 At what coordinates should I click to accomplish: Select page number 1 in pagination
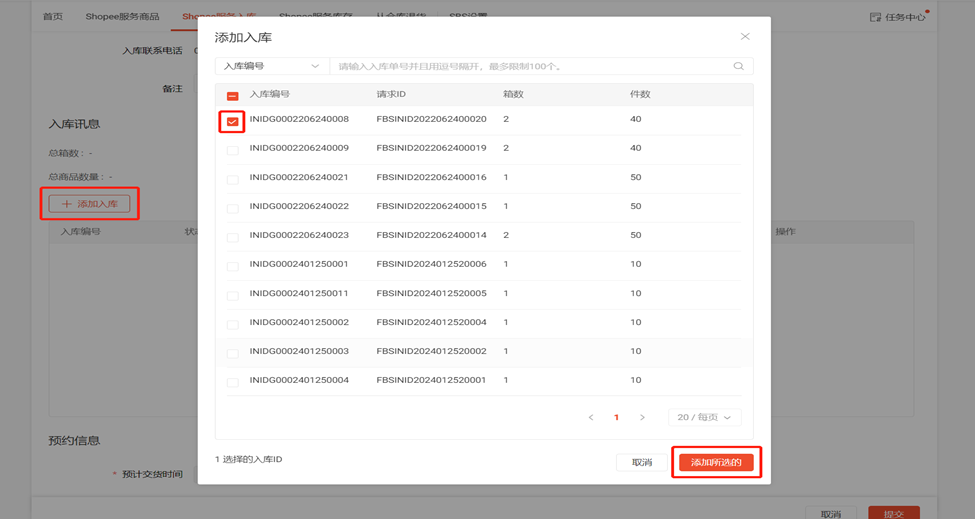pos(616,417)
